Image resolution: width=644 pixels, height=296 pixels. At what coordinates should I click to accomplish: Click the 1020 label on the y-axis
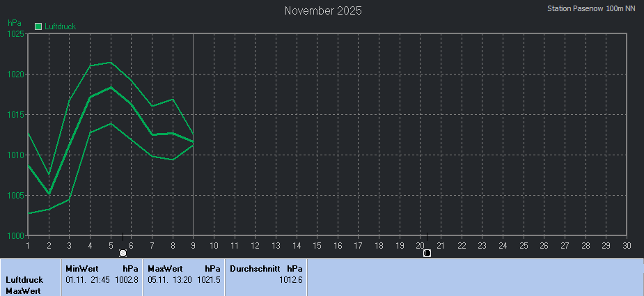tap(15, 74)
